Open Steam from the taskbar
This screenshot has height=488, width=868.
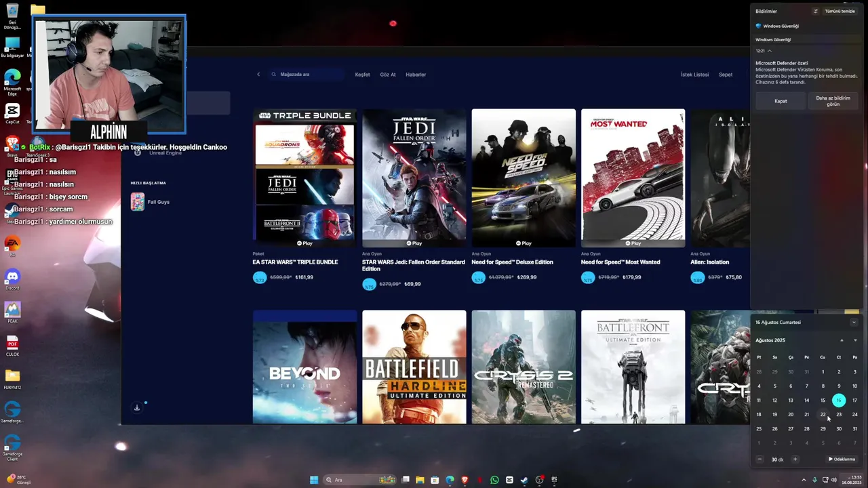(524, 480)
